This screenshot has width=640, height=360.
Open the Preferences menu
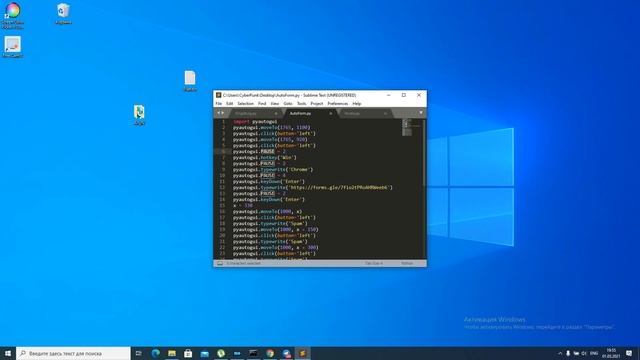tap(338, 104)
